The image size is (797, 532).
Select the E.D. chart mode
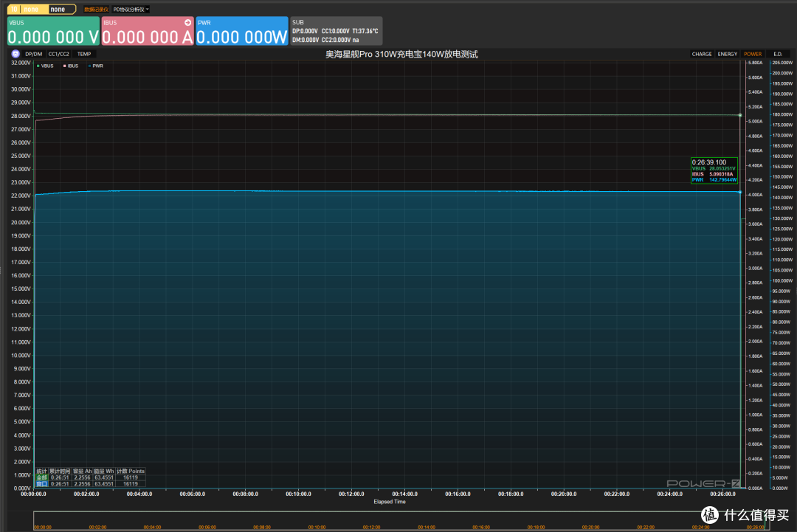tap(778, 54)
